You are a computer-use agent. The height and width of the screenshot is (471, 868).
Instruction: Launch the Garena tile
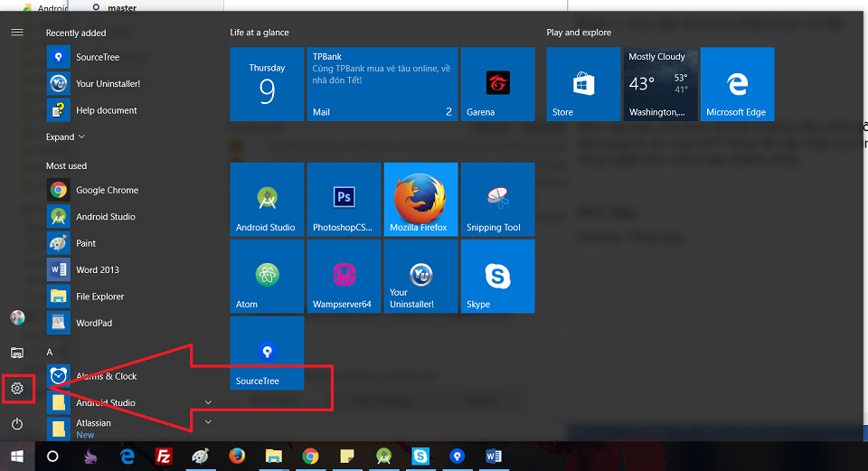coord(497,84)
